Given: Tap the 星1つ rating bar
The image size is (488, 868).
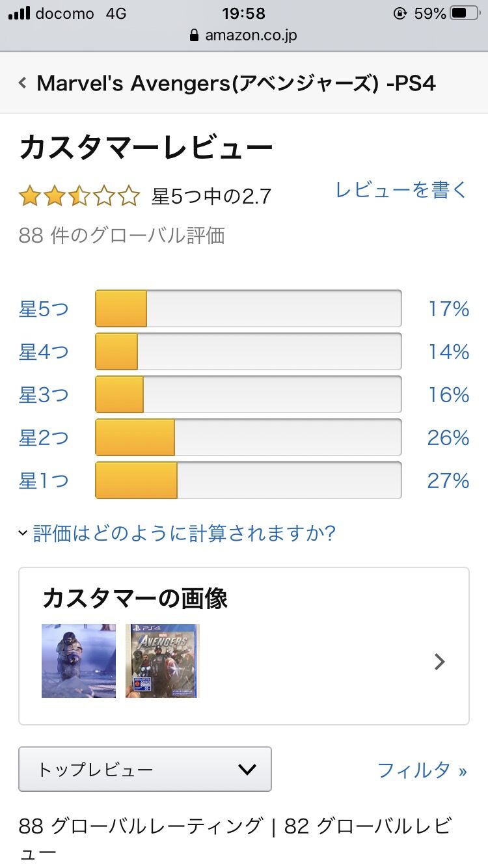Looking at the screenshot, I should (248, 481).
